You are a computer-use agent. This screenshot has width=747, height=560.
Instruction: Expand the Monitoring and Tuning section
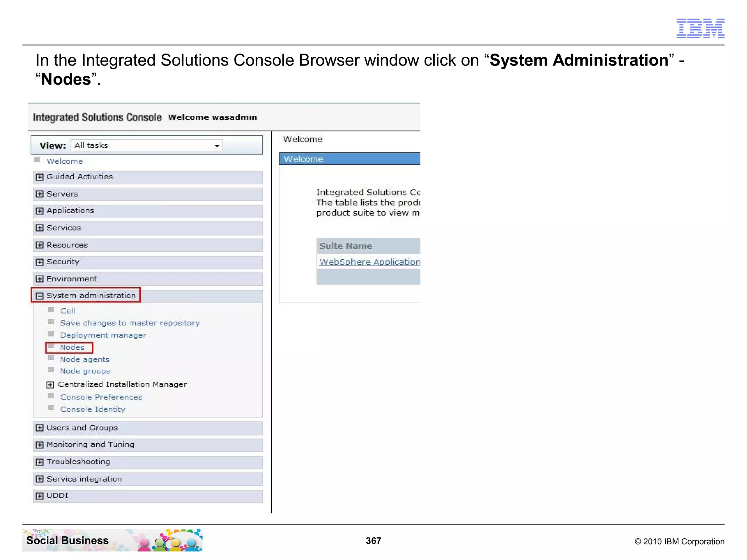point(40,445)
